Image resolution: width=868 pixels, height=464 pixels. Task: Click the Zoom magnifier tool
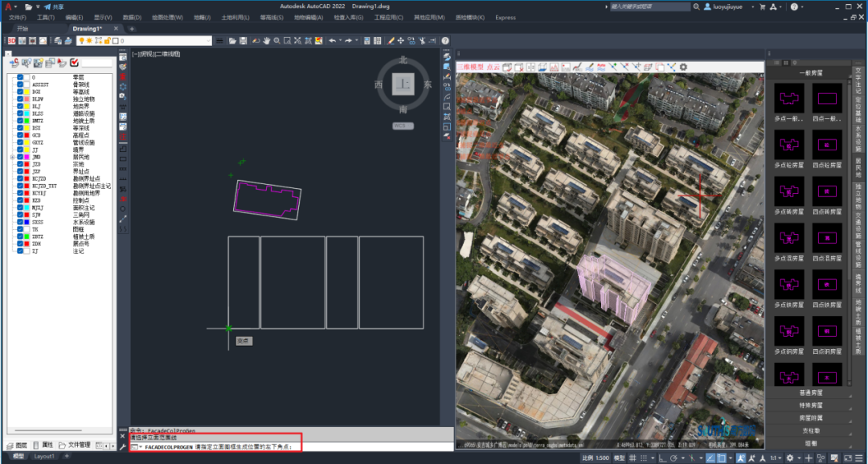tap(276, 40)
